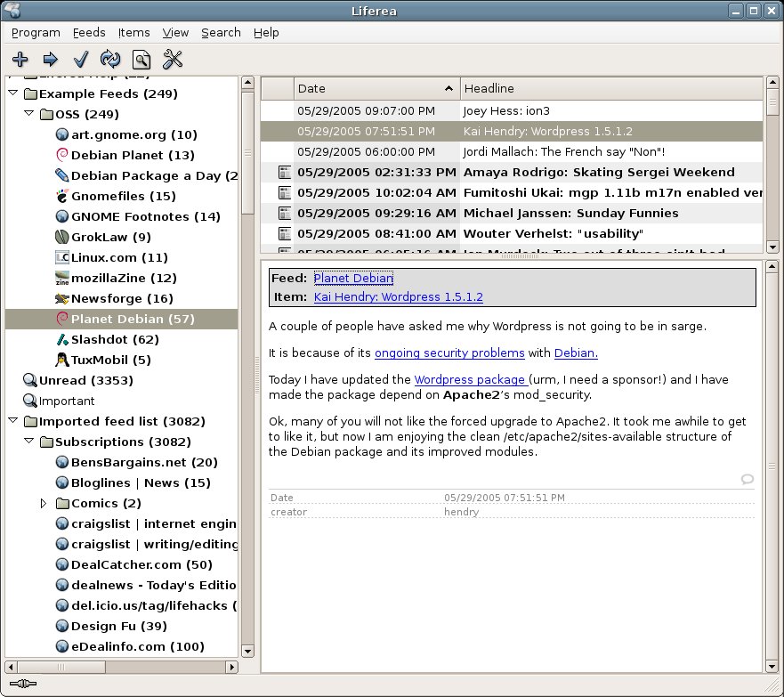This screenshot has height=697, width=784.
Task: Open Preferences with the tools icon
Action: pos(173,59)
